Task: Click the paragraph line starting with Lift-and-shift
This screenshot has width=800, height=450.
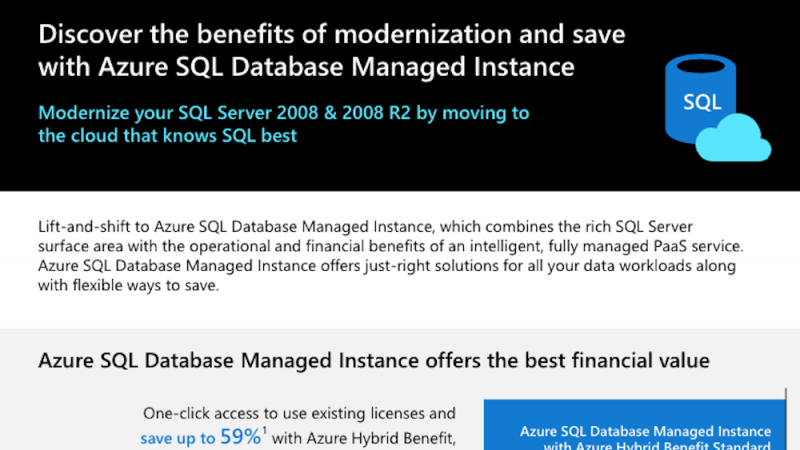Action: pyautogui.click(x=365, y=227)
